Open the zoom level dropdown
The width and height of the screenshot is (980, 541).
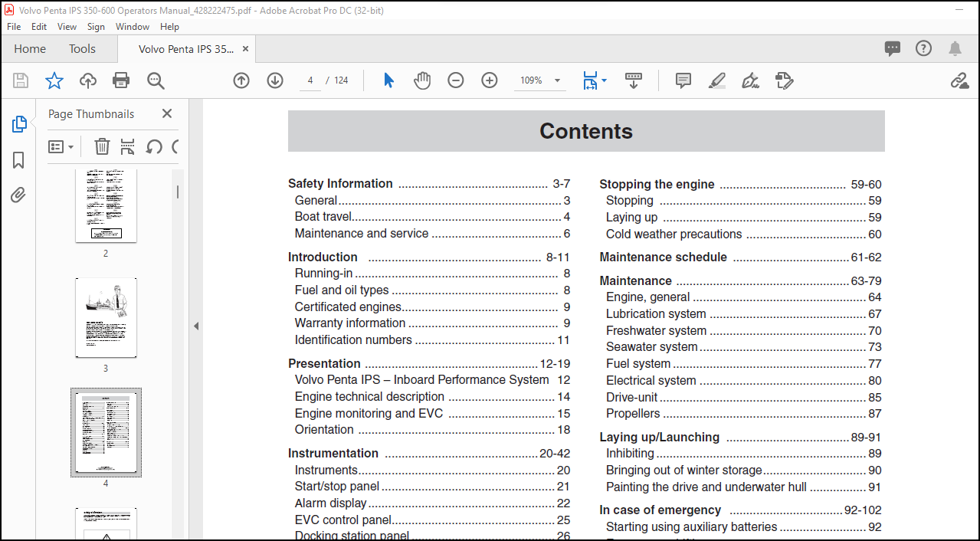[x=557, y=80]
